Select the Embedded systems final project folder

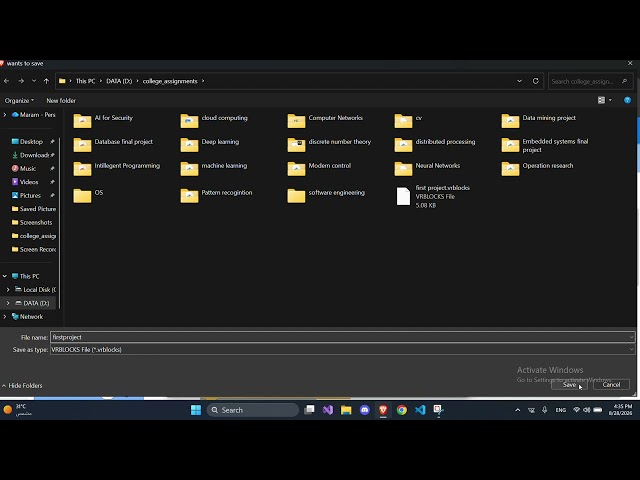(x=545, y=145)
